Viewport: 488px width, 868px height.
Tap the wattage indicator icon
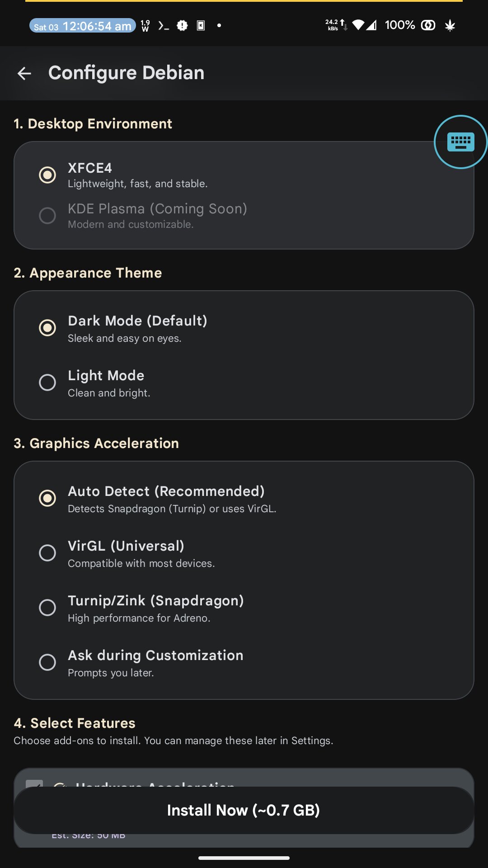[x=145, y=26]
